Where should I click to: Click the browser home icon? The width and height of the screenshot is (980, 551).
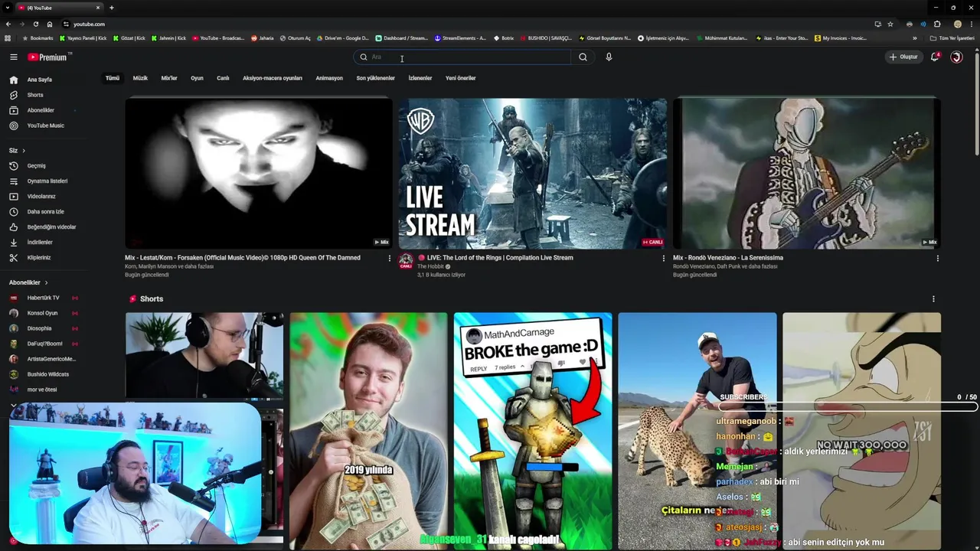[x=50, y=24]
